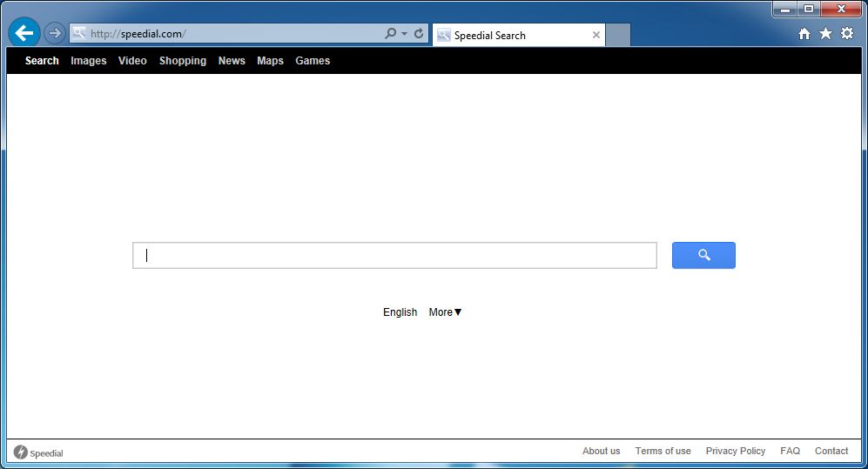Open the Privacy Policy link
Viewport: 868px width, 469px height.
(735, 451)
